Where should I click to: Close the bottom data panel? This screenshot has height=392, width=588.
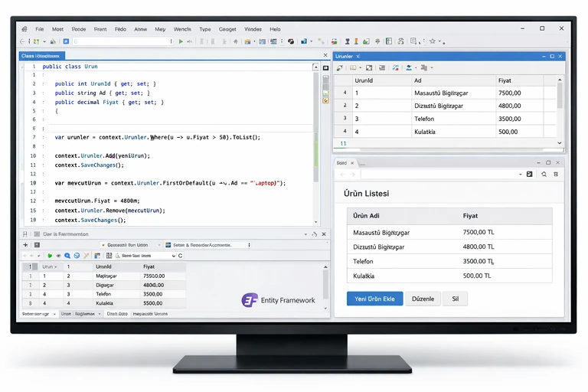(x=324, y=234)
